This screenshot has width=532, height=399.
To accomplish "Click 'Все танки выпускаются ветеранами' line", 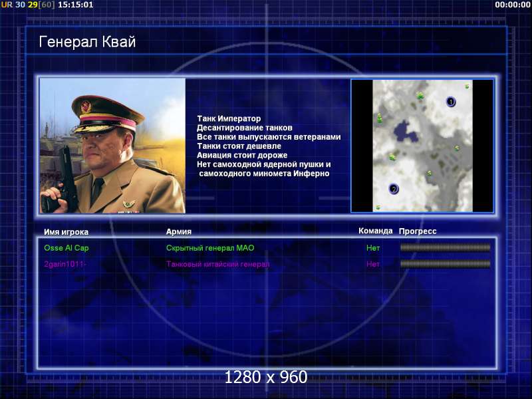I will (269, 137).
